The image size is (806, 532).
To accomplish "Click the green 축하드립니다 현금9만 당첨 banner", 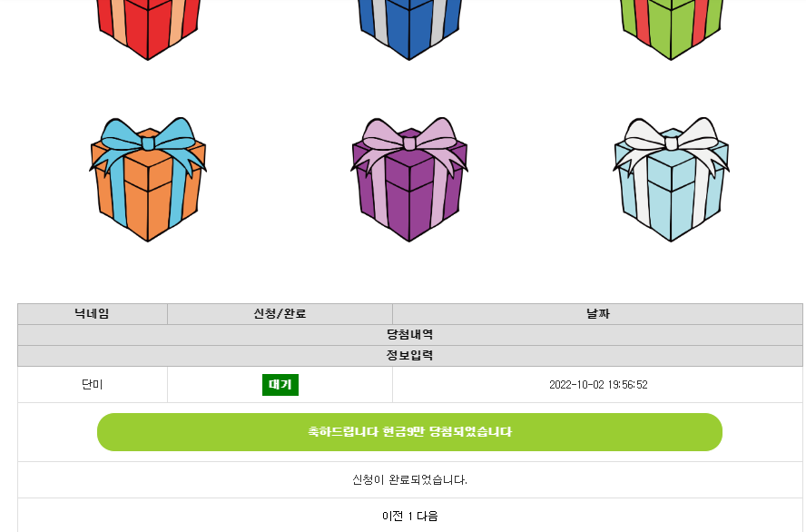I will click(409, 432).
